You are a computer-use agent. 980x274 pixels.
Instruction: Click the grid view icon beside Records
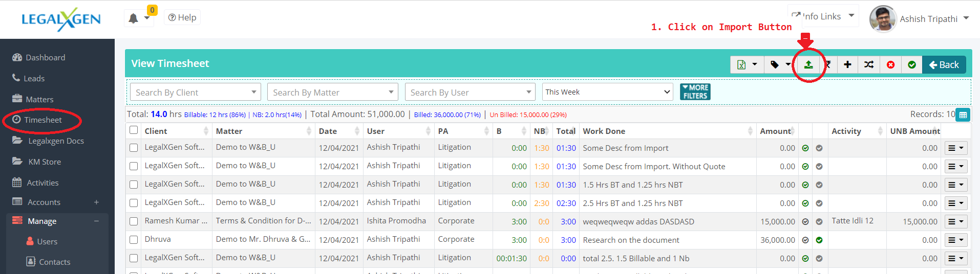point(963,115)
